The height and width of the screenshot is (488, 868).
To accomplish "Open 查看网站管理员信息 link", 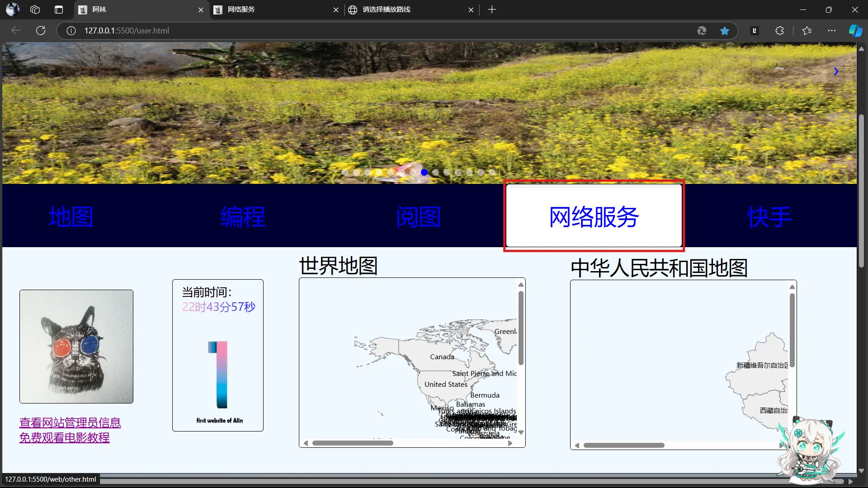I will [x=70, y=423].
